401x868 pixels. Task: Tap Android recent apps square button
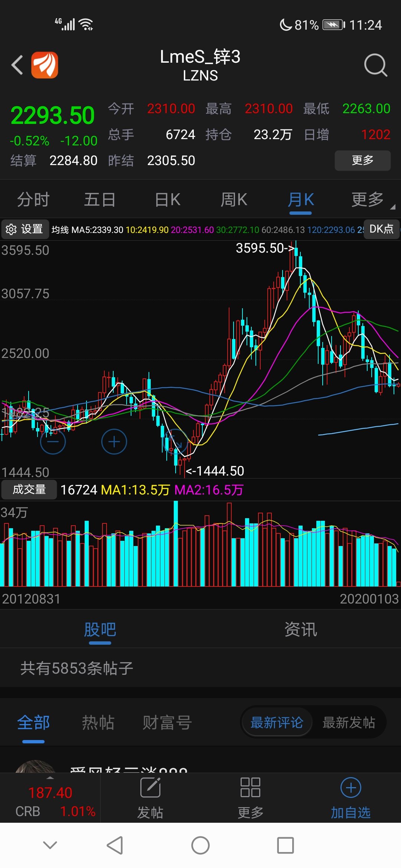[x=286, y=845]
